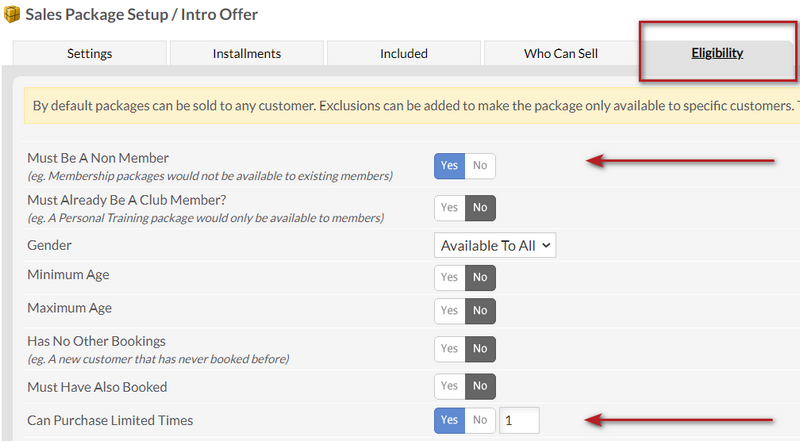The image size is (800, 441).
Task: Enable Must Have Also Booked
Action: coord(449,386)
